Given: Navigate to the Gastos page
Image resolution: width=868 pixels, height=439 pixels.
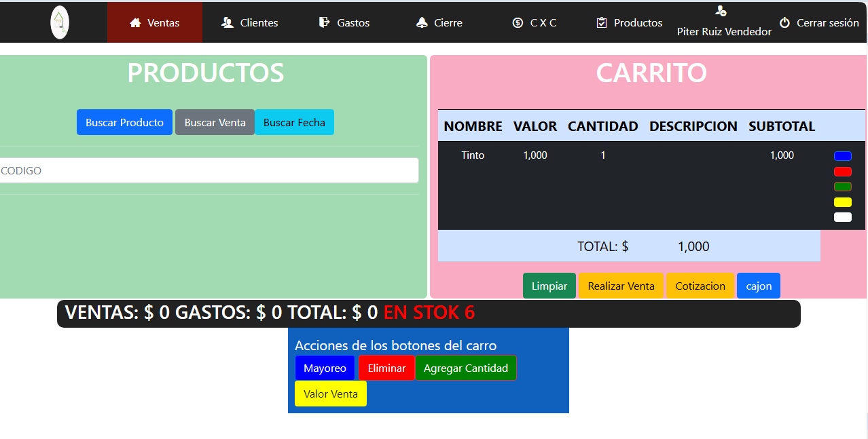Looking at the screenshot, I should (x=344, y=22).
